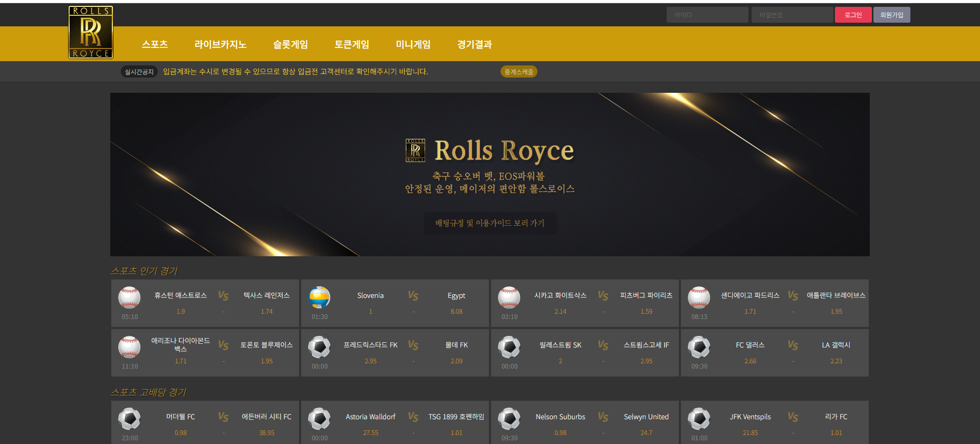Image resolution: width=980 pixels, height=444 pixels.
Task: Open the 라이브카지노 menu
Action: 220,44
